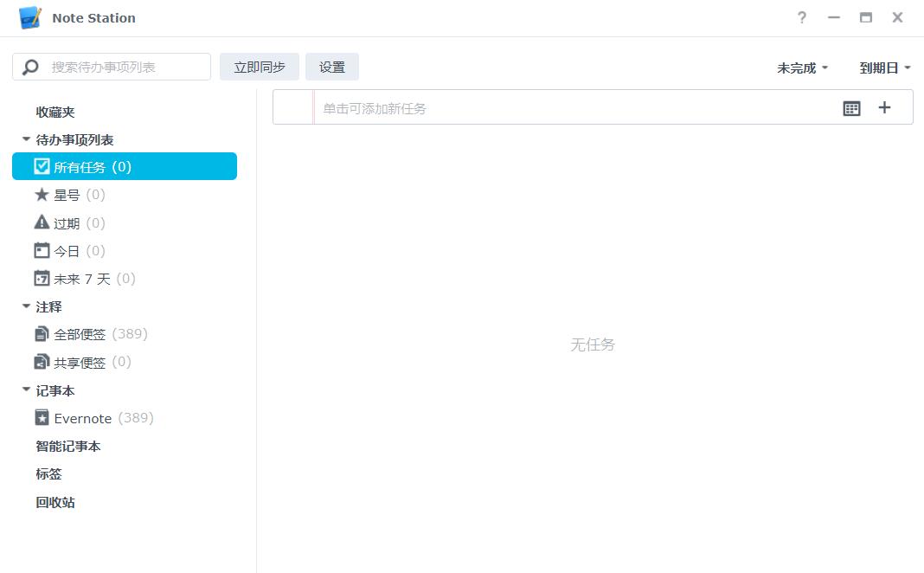Screen dimensions: 924x573
Task: Open the 标签 tags section
Action: 48,474
